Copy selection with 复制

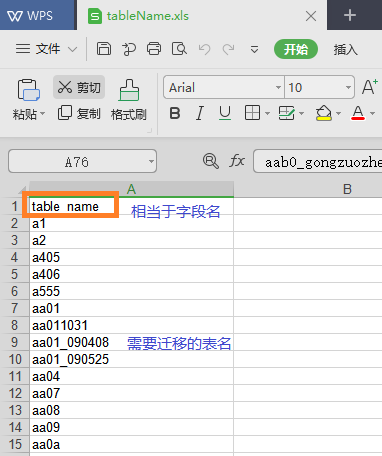click(79, 113)
